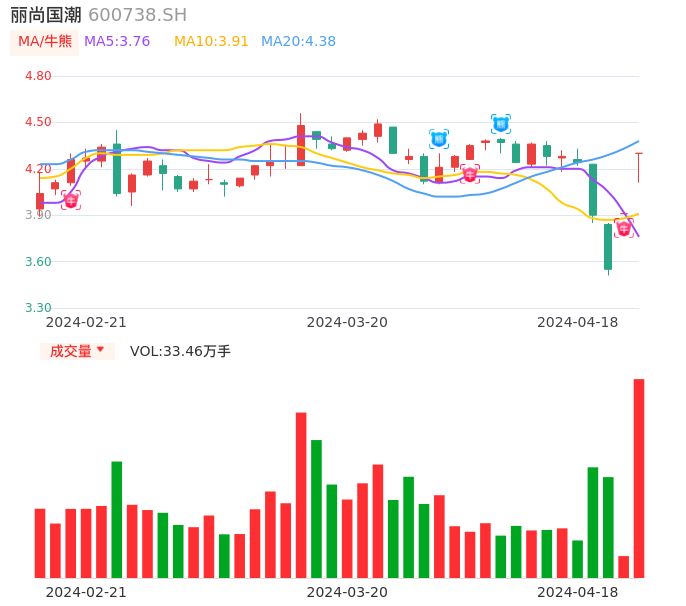Click the 3.30 price axis label

click(x=38, y=308)
